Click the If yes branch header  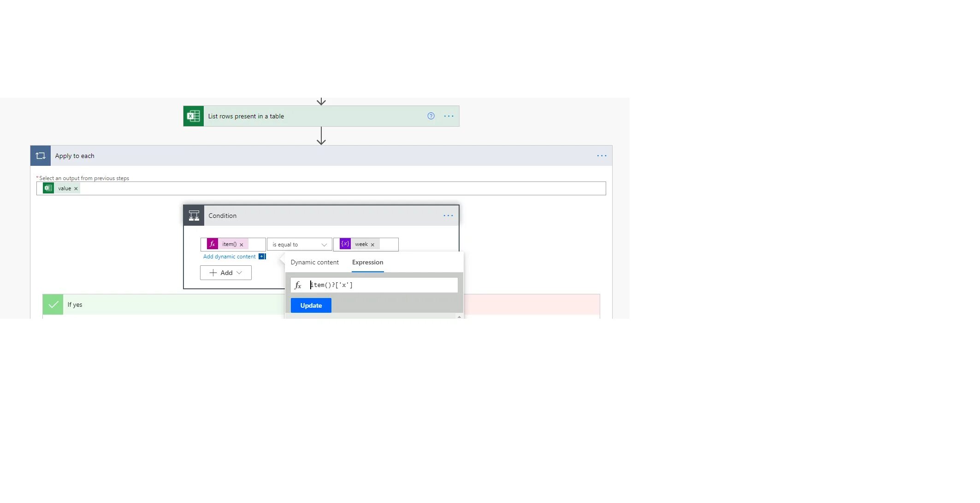161,304
